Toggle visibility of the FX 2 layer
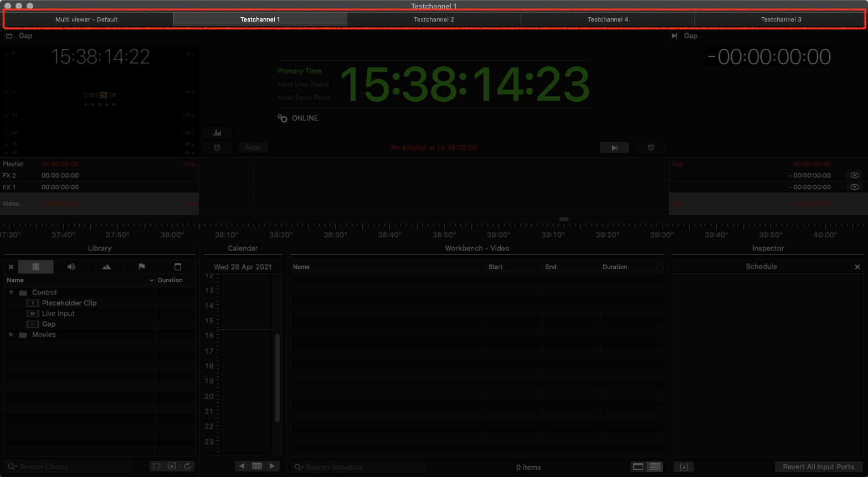868x477 pixels. click(855, 175)
